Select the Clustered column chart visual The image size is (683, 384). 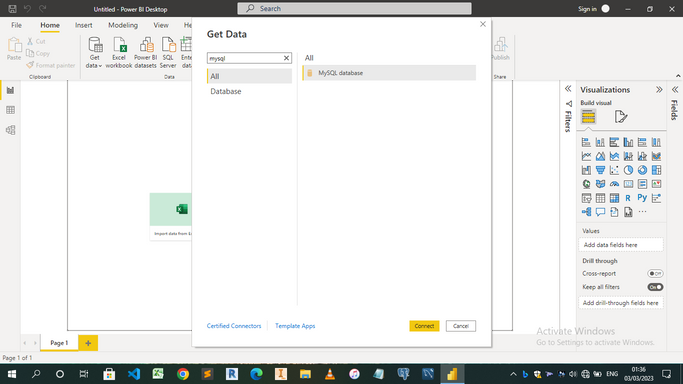click(x=628, y=142)
